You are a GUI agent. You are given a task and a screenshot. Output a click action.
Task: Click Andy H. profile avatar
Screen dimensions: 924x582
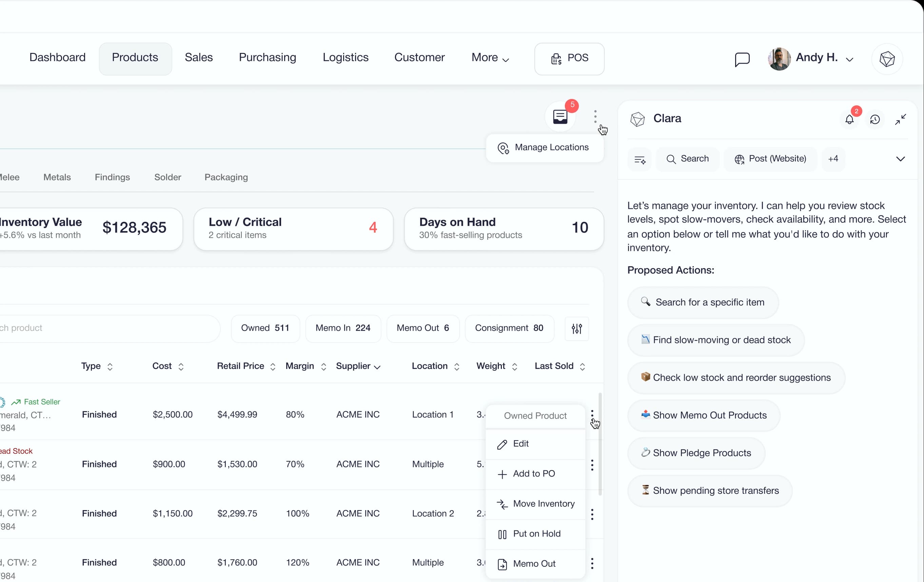[779, 59]
